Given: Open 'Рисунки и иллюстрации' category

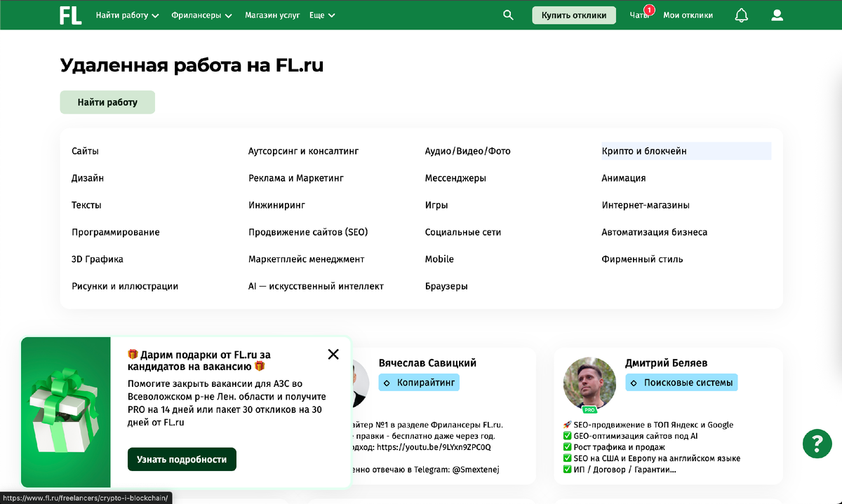Looking at the screenshot, I should coord(125,286).
